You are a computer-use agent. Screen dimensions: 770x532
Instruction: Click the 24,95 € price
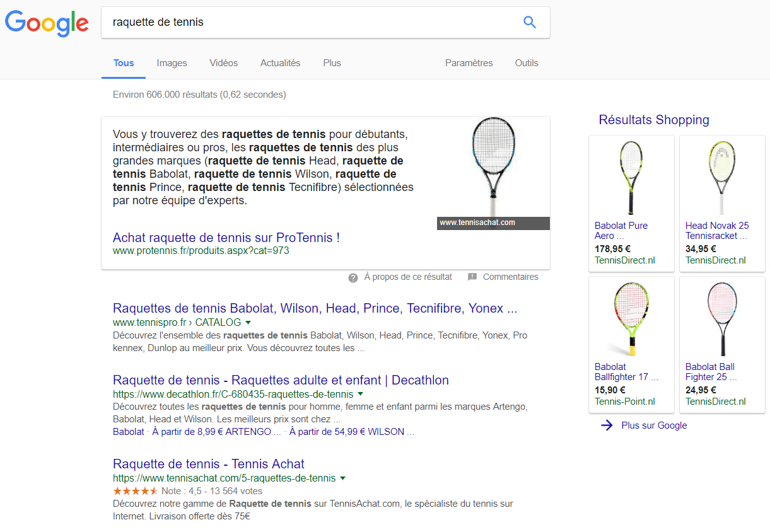pyautogui.click(x=701, y=390)
